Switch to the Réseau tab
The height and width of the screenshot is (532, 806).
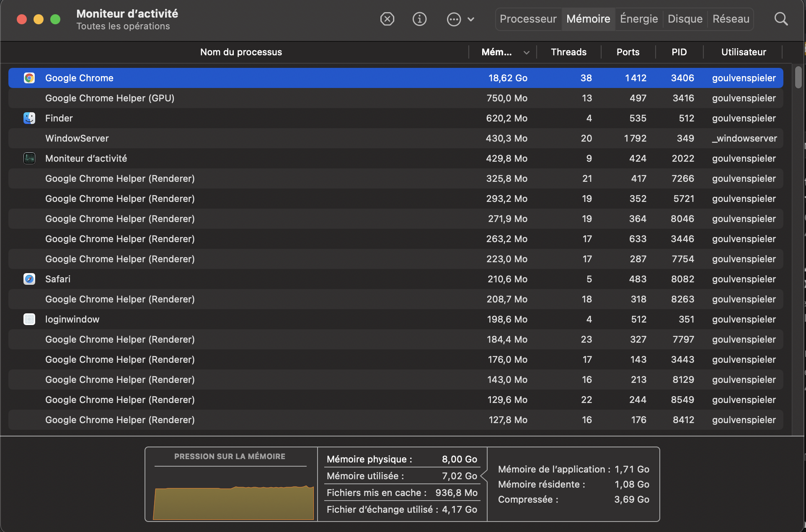click(x=731, y=19)
